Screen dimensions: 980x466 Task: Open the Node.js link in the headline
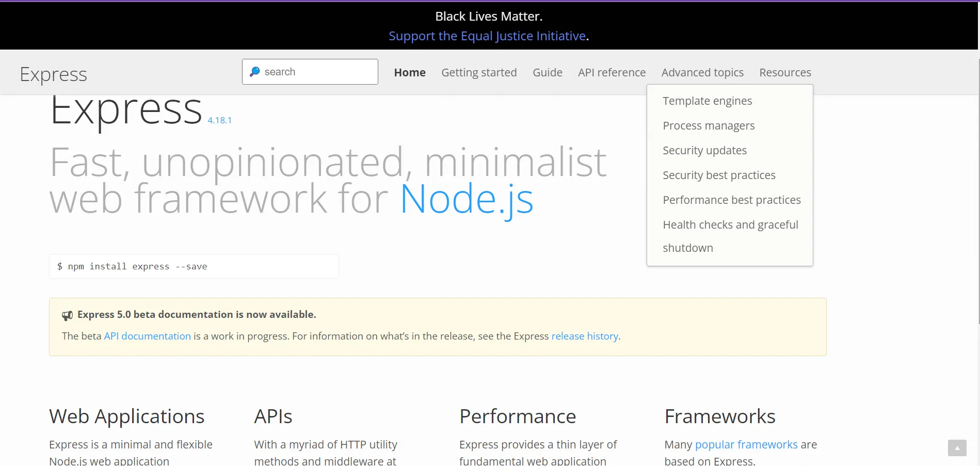[467, 199]
